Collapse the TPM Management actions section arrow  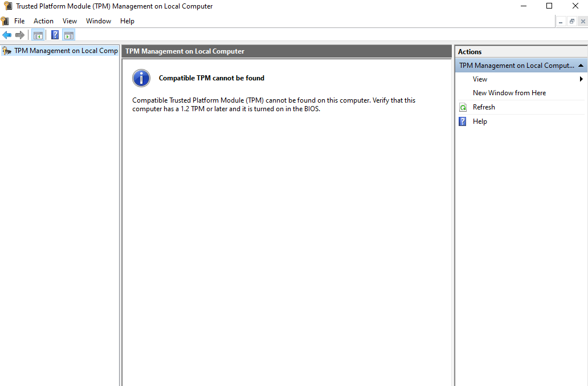(x=581, y=66)
